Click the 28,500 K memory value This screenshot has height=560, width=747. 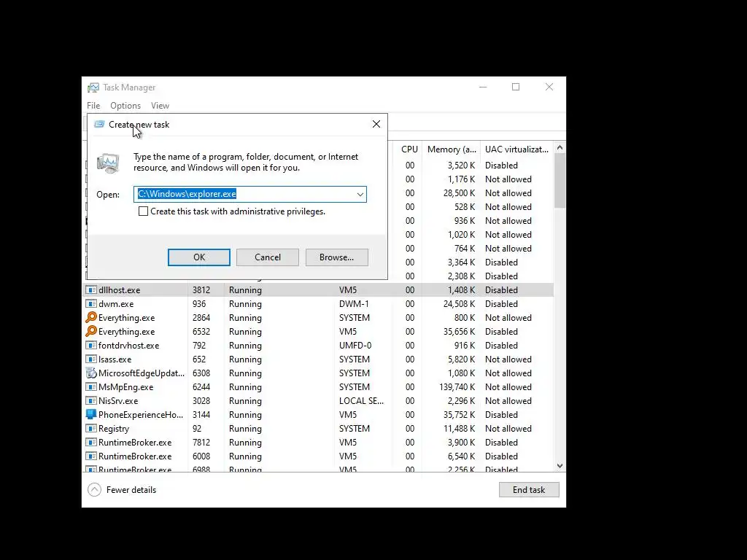pyautogui.click(x=459, y=192)
